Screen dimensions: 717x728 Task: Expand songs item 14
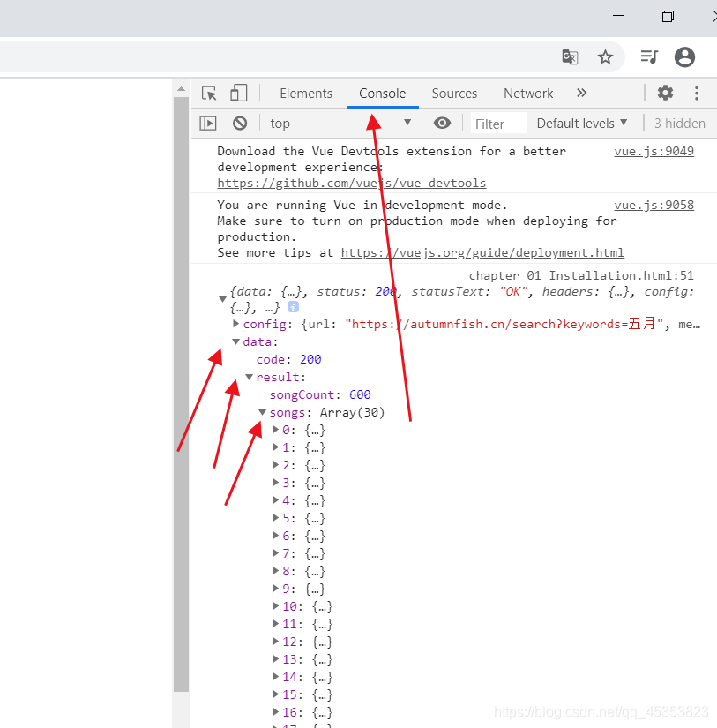click(x=276, y=677)
